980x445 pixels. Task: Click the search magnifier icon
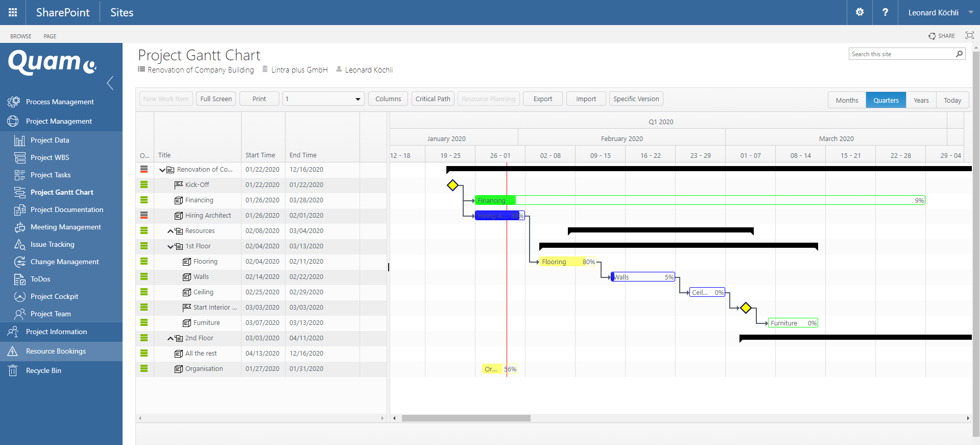[959, 54]
